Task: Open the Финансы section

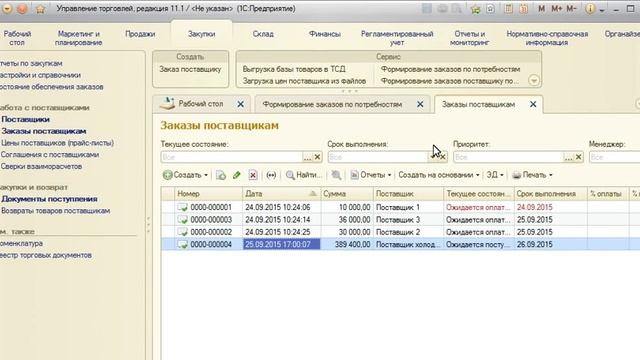Action: [324, 34]
